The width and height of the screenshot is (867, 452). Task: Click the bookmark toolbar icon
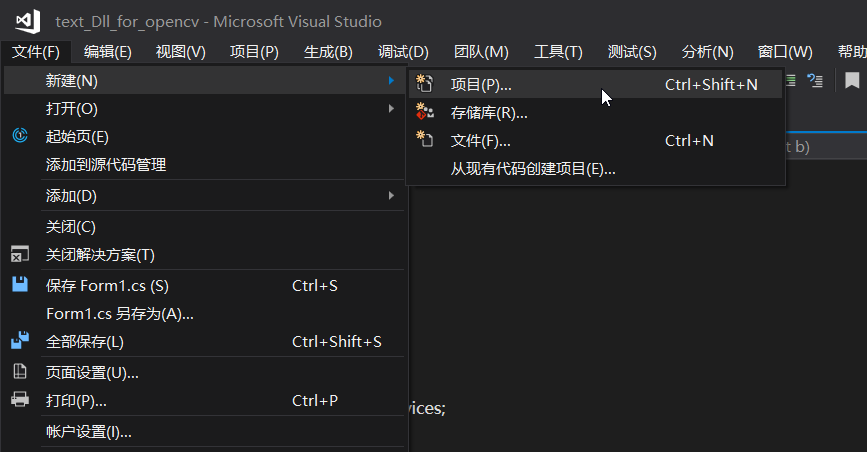pyautogui.click(x=852, y=81)
